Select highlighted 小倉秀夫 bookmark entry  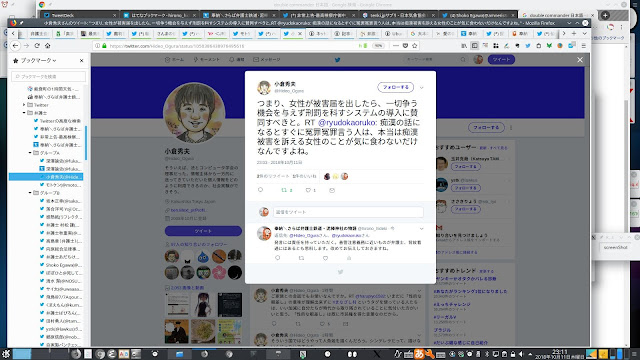coord(46,177)
